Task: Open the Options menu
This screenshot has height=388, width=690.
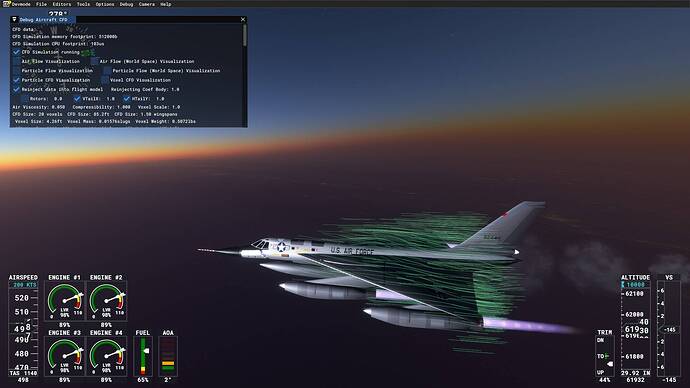Action: pyautogui.click(x=105, y=4)
